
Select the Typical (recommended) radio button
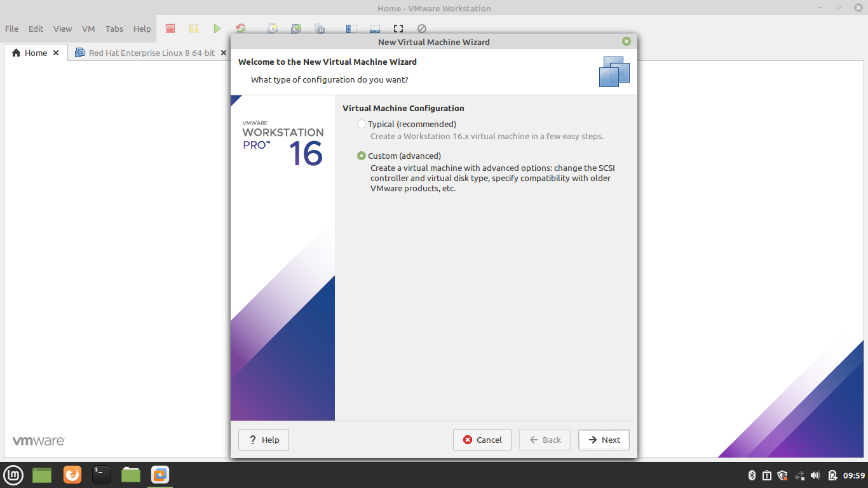click(362, 124)
